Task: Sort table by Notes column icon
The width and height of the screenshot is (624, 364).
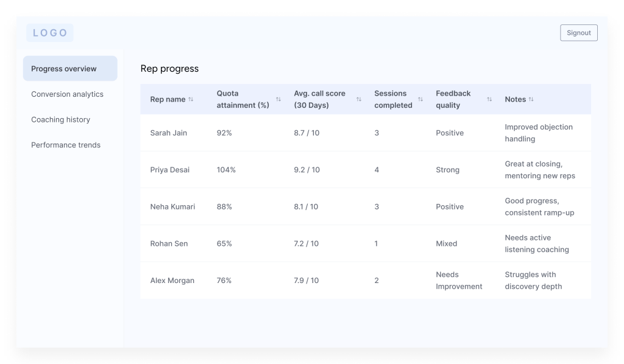Action: click(x=531, y=99)
